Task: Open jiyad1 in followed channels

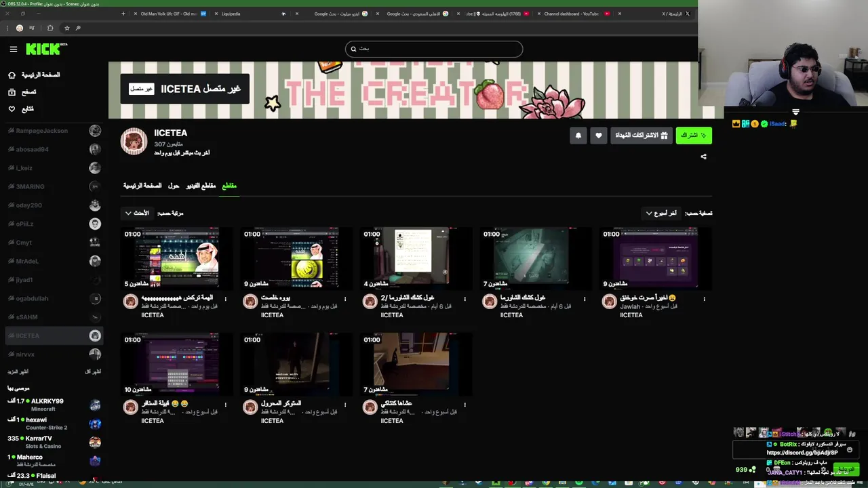Action: 54,280
